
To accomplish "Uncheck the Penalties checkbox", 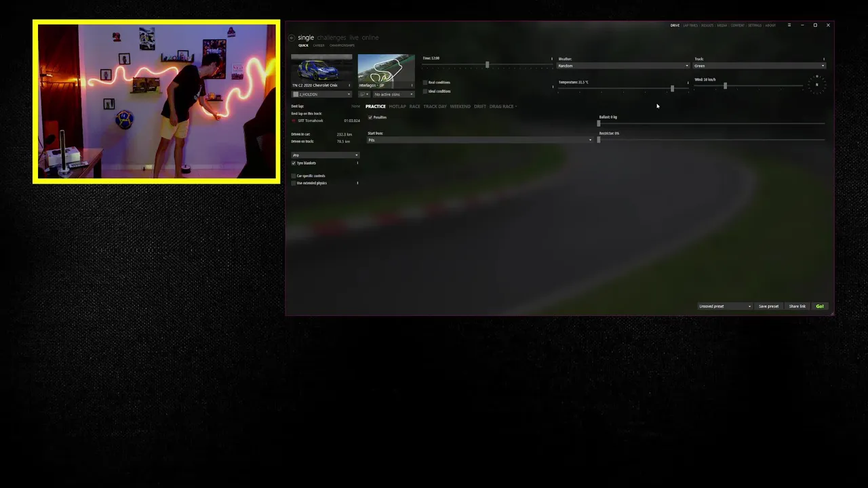I will point(370,117).
